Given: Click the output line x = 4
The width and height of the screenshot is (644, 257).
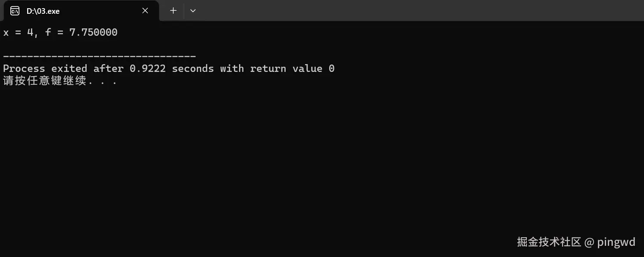Looking at the screenshot, I should [18, 32].
